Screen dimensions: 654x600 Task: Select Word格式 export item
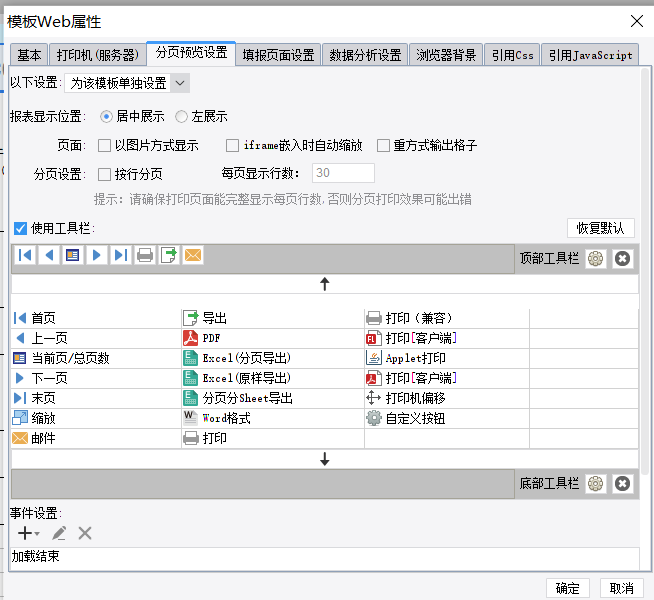click(273, 418)
